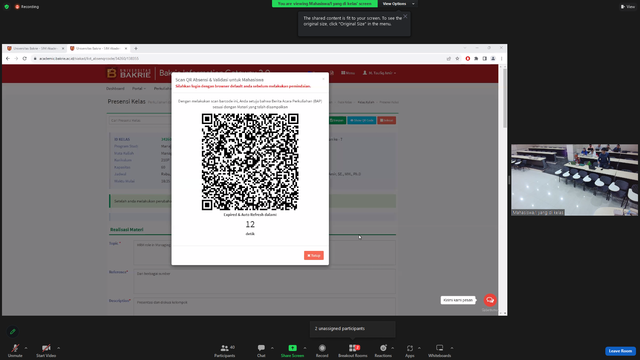Start Video from the Zoom toolbar

point(46,350)
